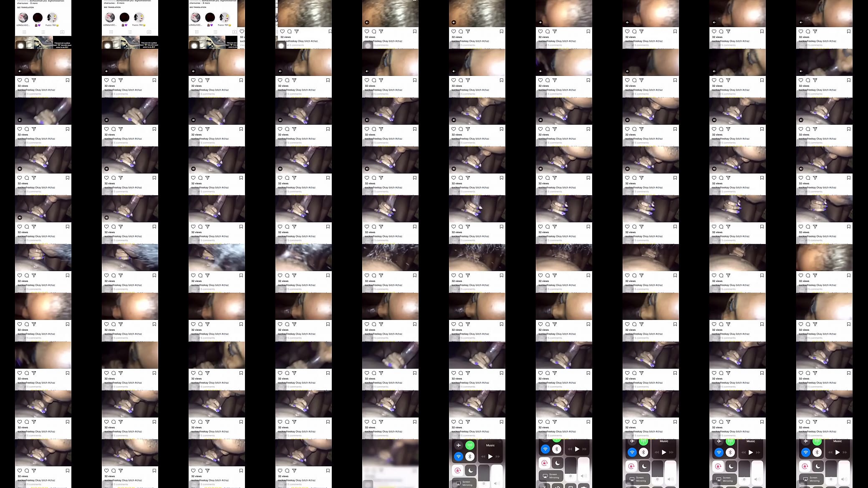Open Screen Mirroring in Control Center

point(464,483)
